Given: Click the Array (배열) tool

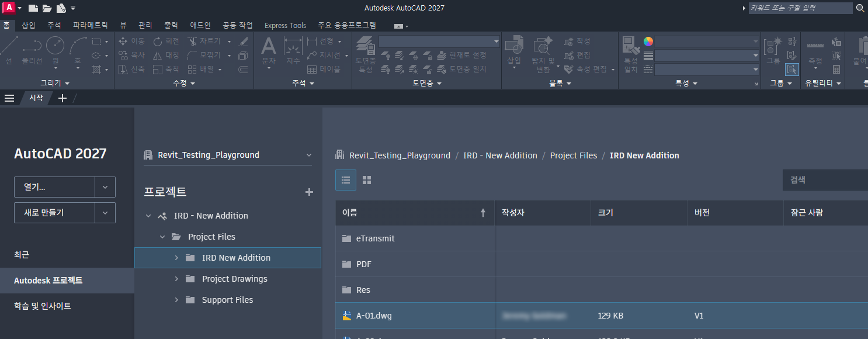Looking at the screenshot, I should [x=202, y=69].
